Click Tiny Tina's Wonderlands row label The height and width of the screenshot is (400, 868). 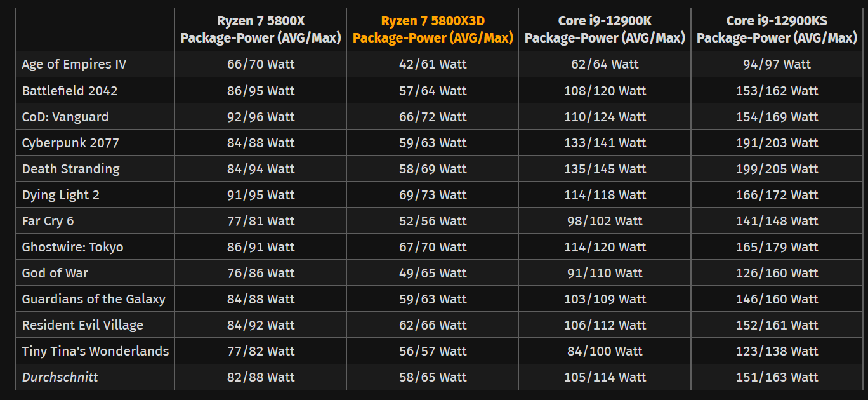point(95,351)
